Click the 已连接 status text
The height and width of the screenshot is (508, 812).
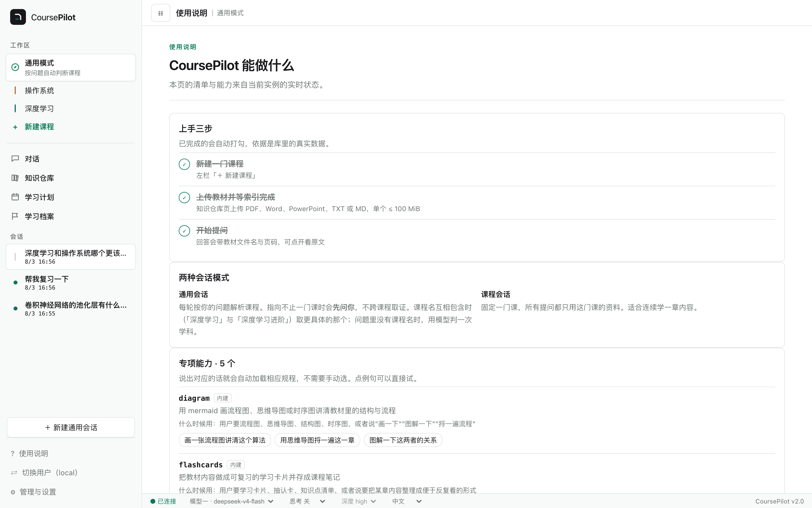(x=167, y=501)
